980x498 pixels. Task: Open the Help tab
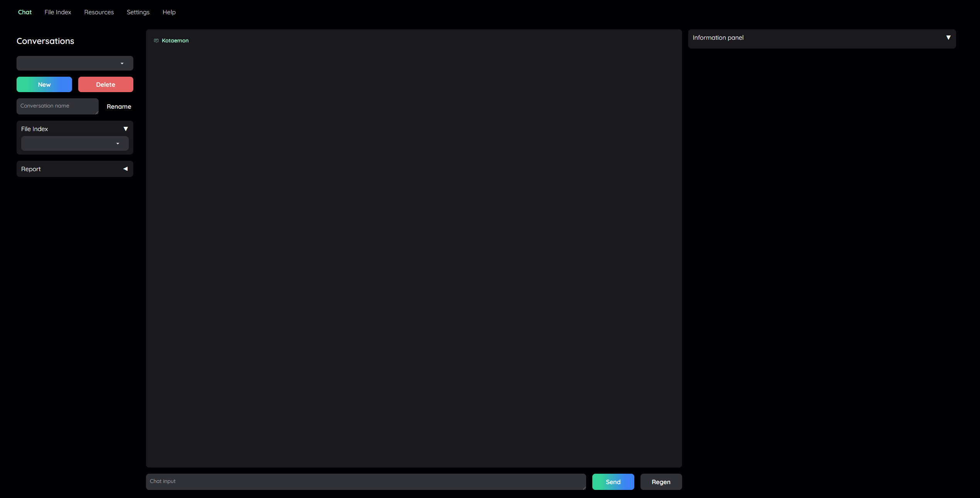(x=169, y=12)
